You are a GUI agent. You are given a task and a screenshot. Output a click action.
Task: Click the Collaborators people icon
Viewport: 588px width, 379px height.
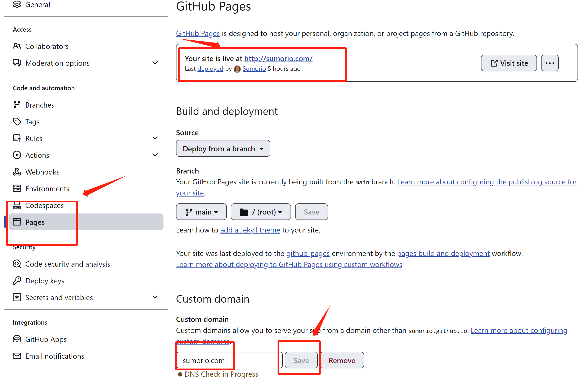[17, 46]
